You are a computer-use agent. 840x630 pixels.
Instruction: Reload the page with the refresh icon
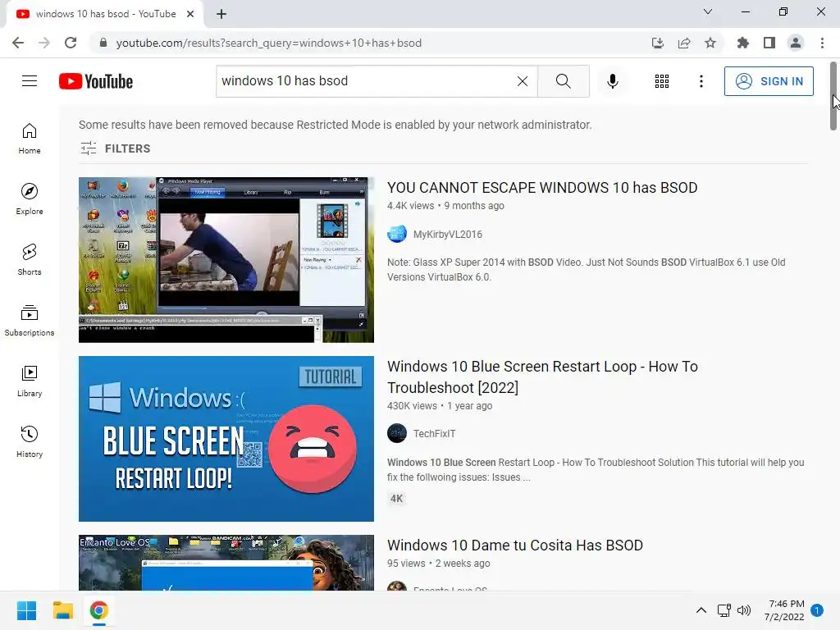(x=71, y=43)
